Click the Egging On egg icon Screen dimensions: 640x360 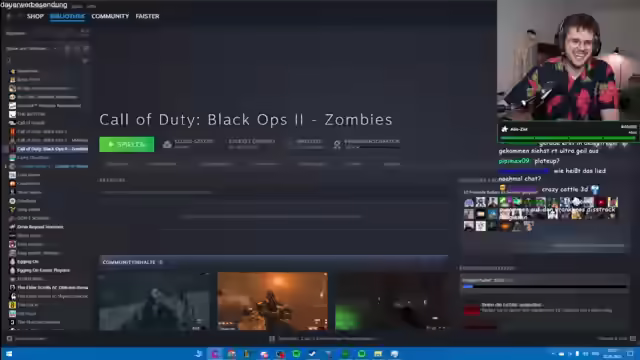(x=12, y=262)
